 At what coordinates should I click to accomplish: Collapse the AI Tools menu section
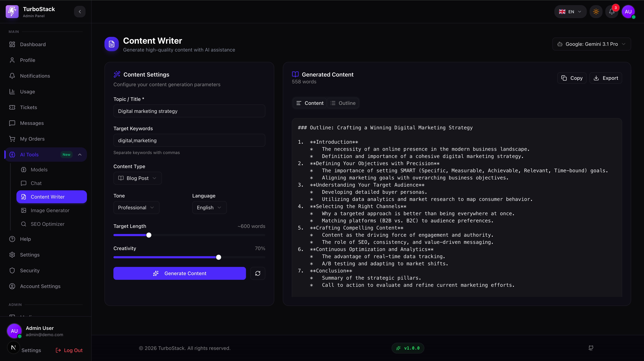click(x=80, y=155)
